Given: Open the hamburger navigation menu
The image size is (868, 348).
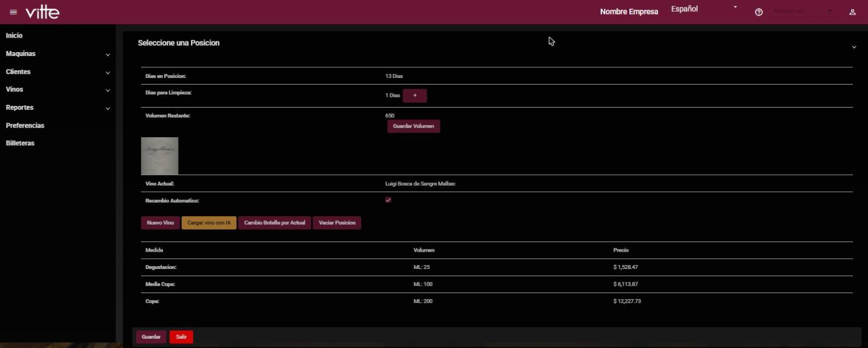Looking at the screenshot, I should [13, 12].
